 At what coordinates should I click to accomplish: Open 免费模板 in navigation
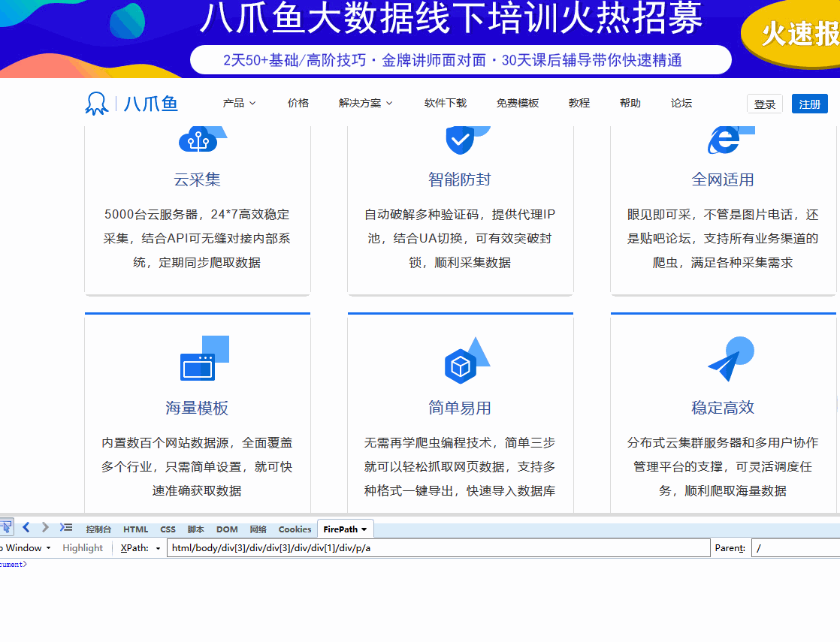pyautogui.click(x=518, y=103)
